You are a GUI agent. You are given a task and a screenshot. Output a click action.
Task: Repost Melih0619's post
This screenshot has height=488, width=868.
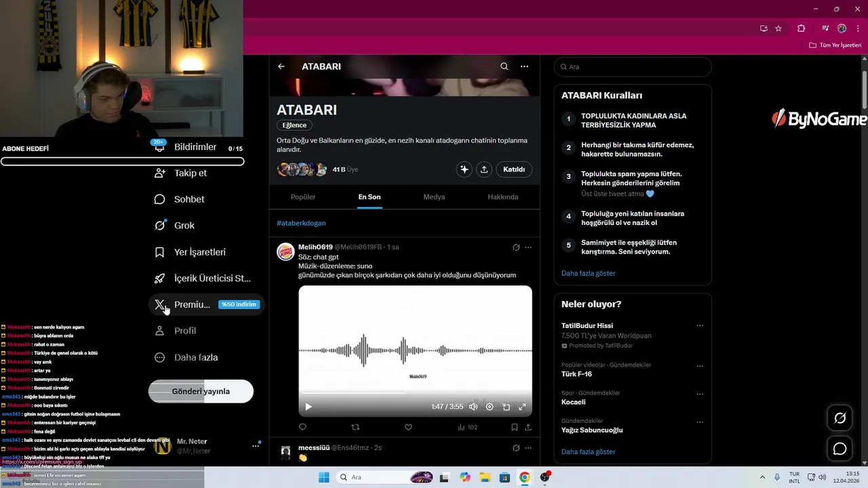coord(355,427)
